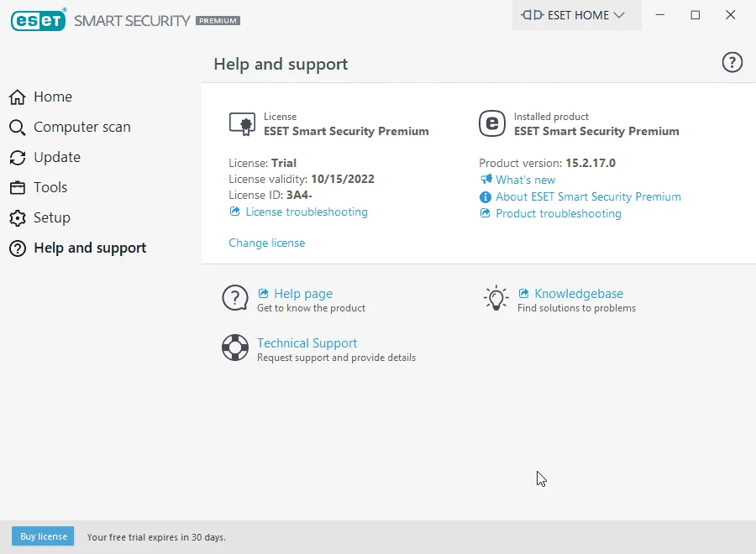Maximize the ESET window
The height and width of the screenshot is (554, 756).
696,15
